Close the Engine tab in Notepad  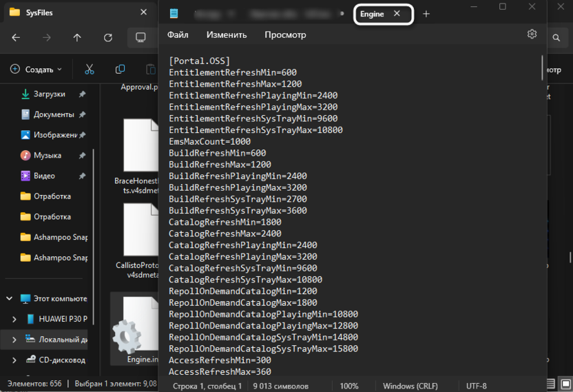click(397, 14)
